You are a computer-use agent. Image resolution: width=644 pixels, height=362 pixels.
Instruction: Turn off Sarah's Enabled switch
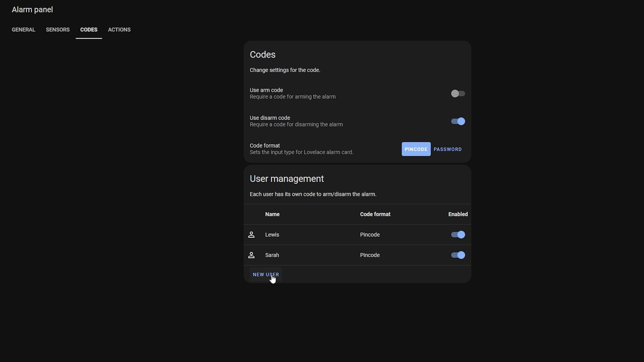click(458, 255)
